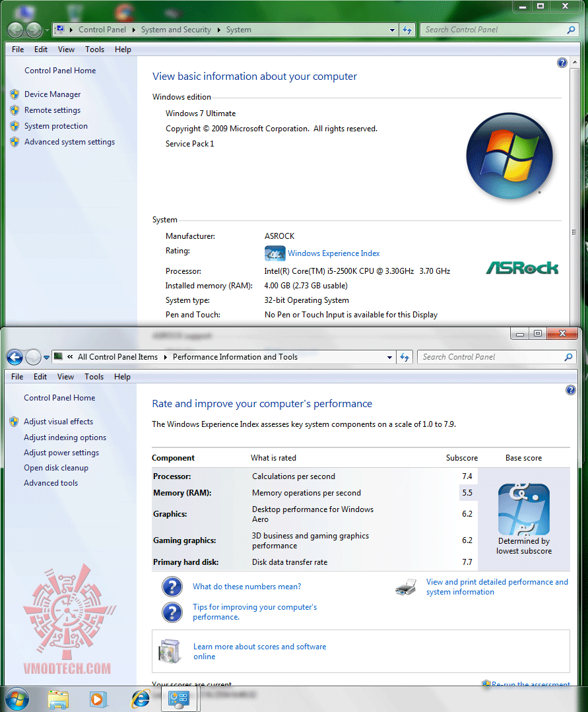Open Device Manager link

(53, 94)
